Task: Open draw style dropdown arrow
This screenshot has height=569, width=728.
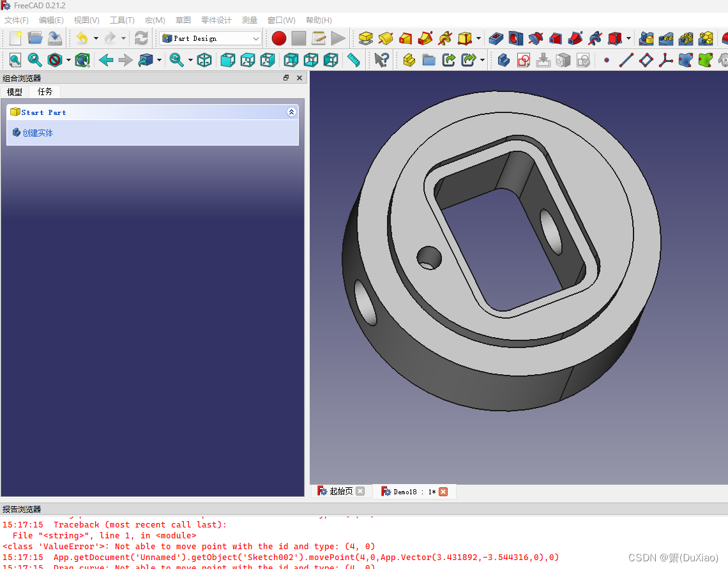Action: [x=68, y=60]
